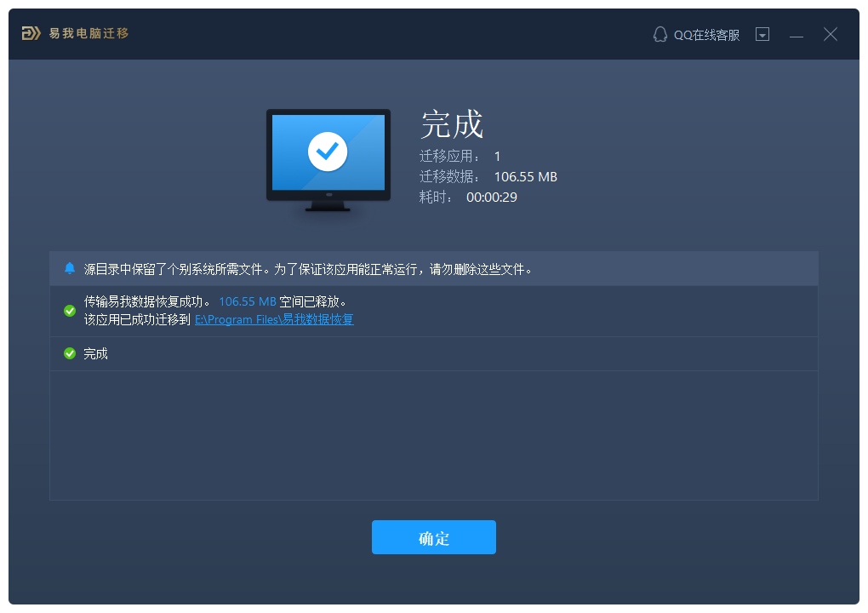Click the green check beside 传输易我数据恢复成功
Screen dimensions: 868x613
[69, 310]
